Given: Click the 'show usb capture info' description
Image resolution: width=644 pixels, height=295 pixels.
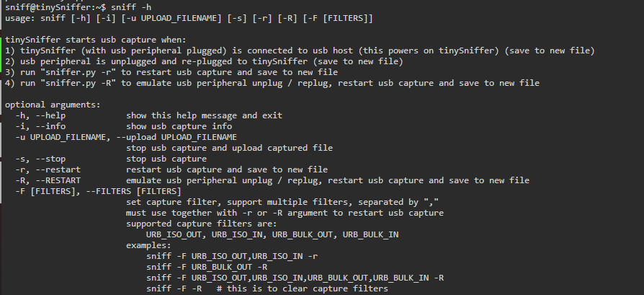Looking at the screenshot, I should 179,126.
